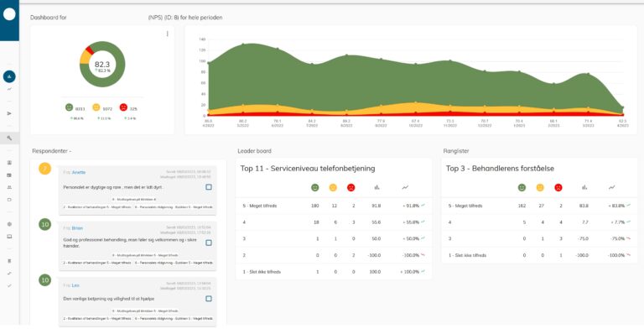Open the trend line icon in sidebar
Image resolution: width=644 pixels, height=329 pixels.
tap(9, 89)
